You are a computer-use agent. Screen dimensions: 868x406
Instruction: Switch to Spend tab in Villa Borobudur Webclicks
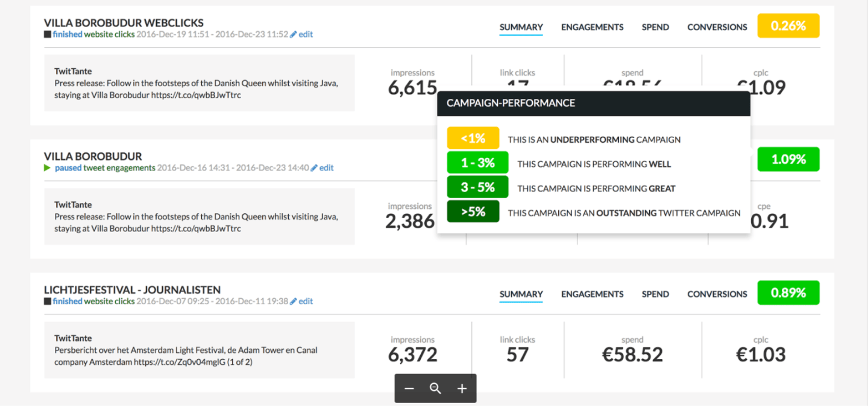655,27
